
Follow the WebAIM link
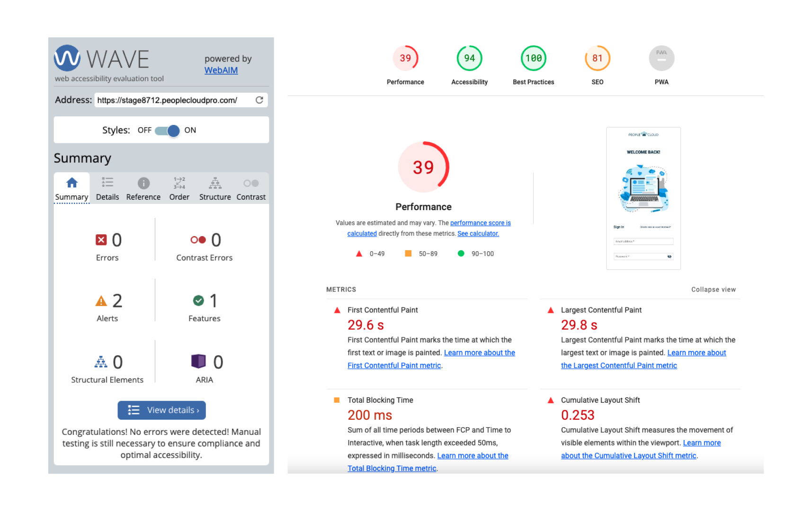pyautogui.click(x=221, y=70)
